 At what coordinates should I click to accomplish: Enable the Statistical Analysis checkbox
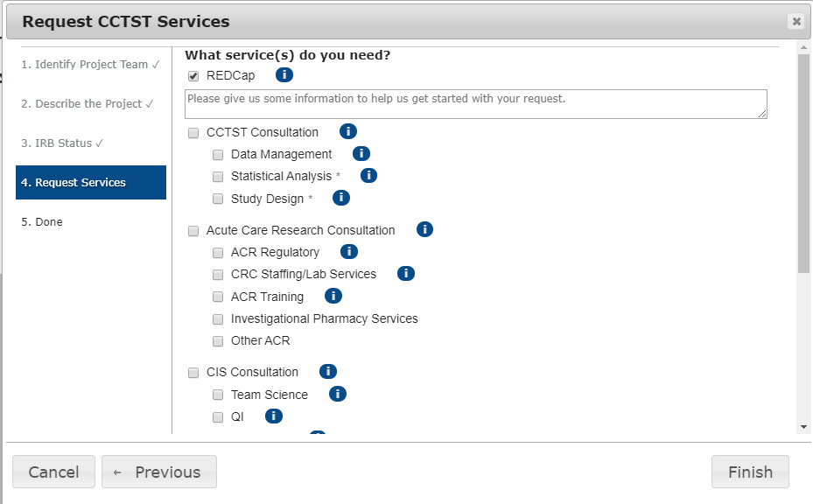(x=218, y=177)
